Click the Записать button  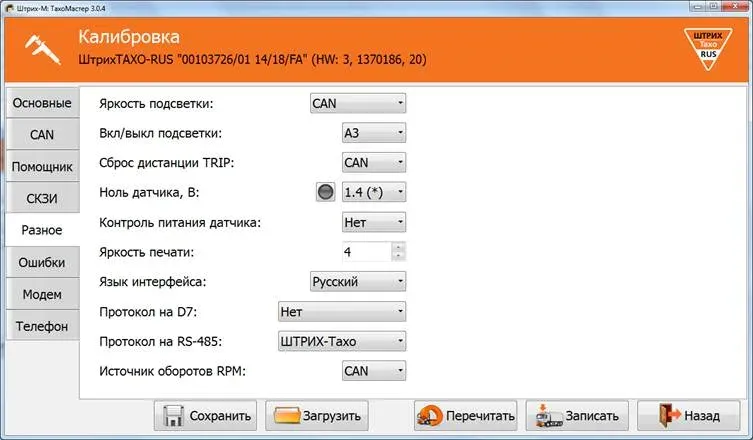[577, 416]
